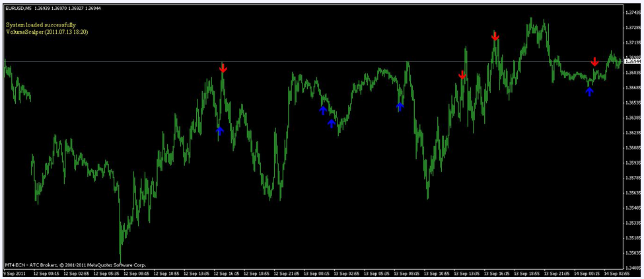
Task: Click the '13 Sep 08:15' time axis label
Action: pyautogui.click(x=407, y=273)
